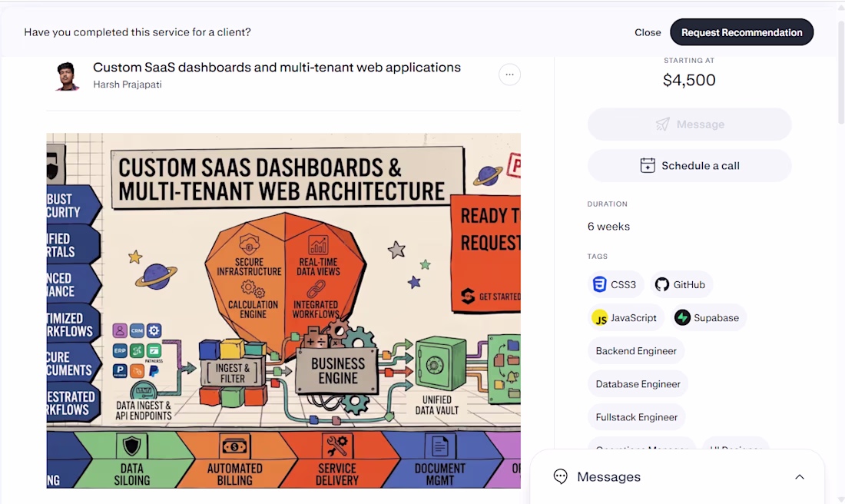Click the Messages chat bubble icon
The height and width of the screenshot is (504, 845).
pos(561,476)
